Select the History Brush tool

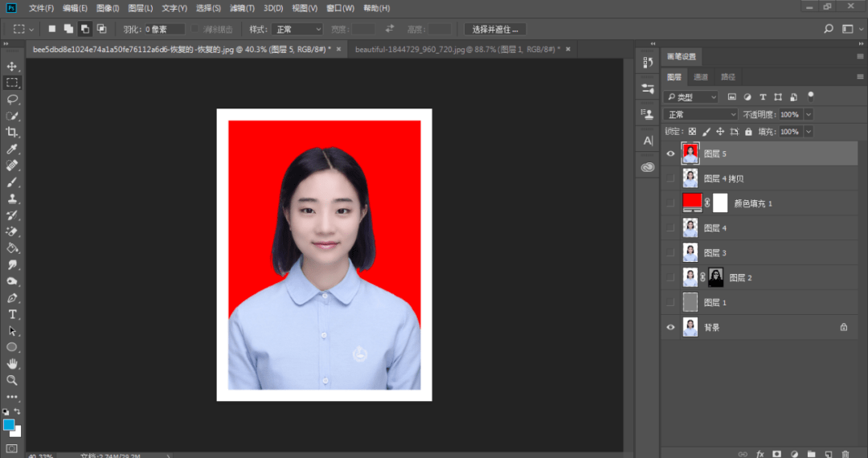11,215
